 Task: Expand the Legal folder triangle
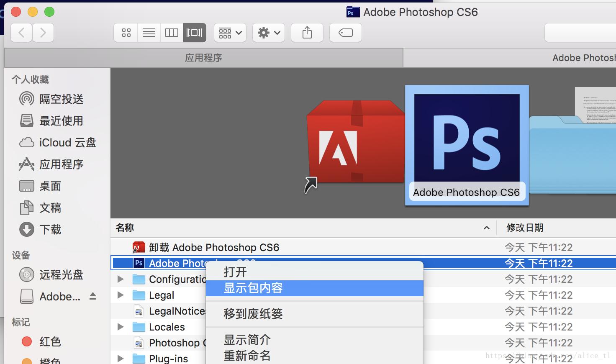tap(121, 295)
